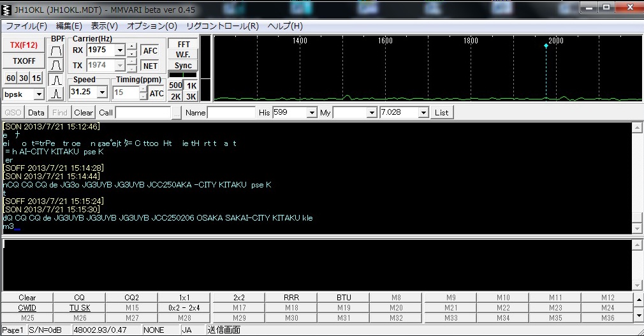This screenshot has width=644, height=336.
Task: Switch display to W.F. waterfall view
Action: (x=183, y=55)
